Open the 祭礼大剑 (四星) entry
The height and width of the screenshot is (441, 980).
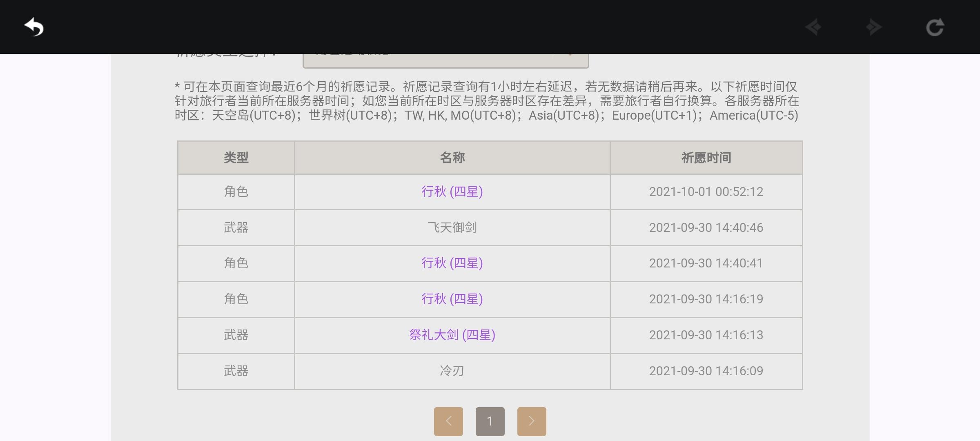coord(452,335)
